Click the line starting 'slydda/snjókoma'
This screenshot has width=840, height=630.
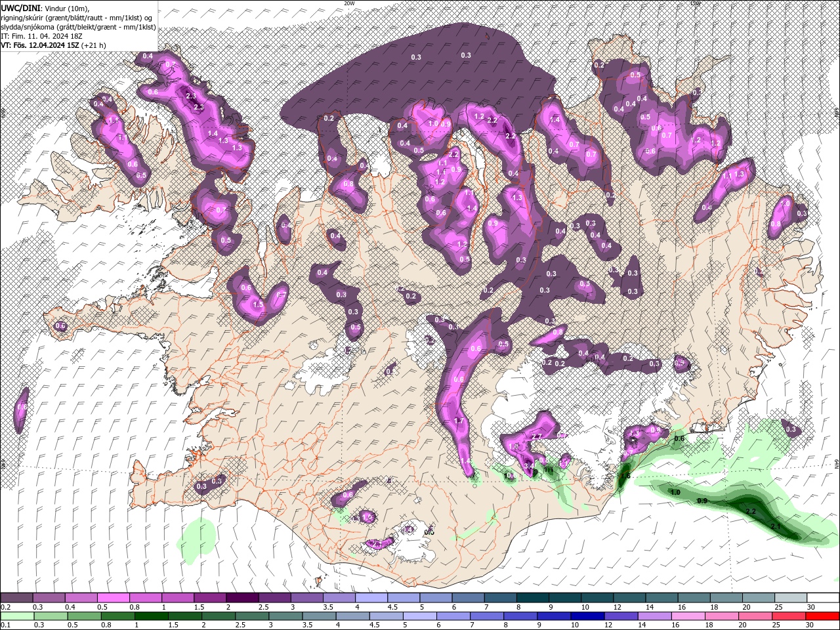point(78,27)
